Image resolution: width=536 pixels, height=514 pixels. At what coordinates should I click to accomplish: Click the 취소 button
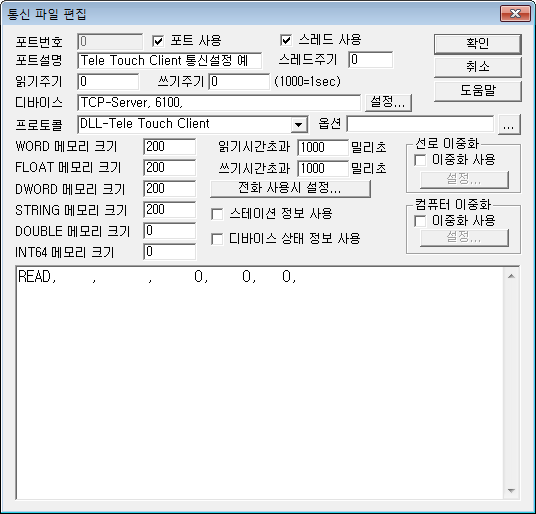pyautogui.click(x=478, y=67)
